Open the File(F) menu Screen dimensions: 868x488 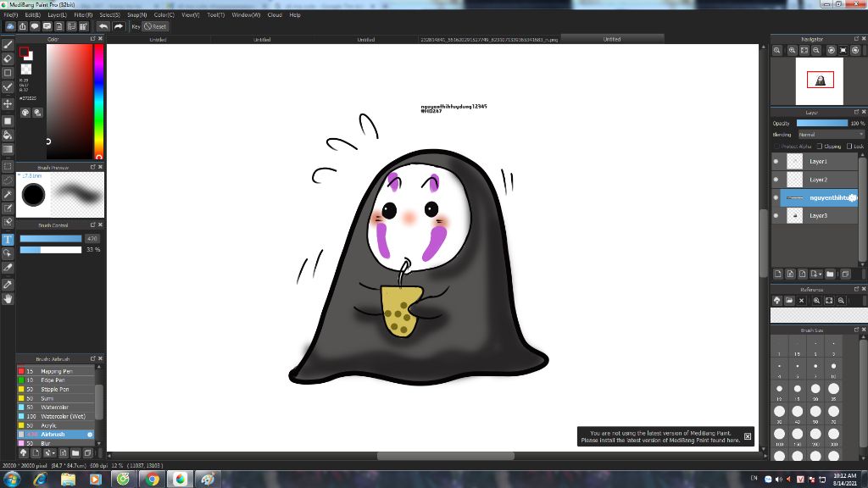point(10,15)
